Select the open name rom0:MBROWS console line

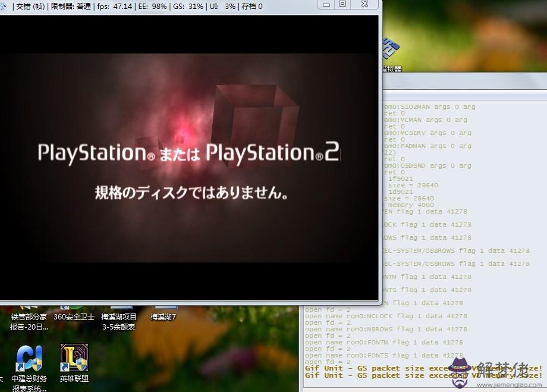tap(386, 329)
